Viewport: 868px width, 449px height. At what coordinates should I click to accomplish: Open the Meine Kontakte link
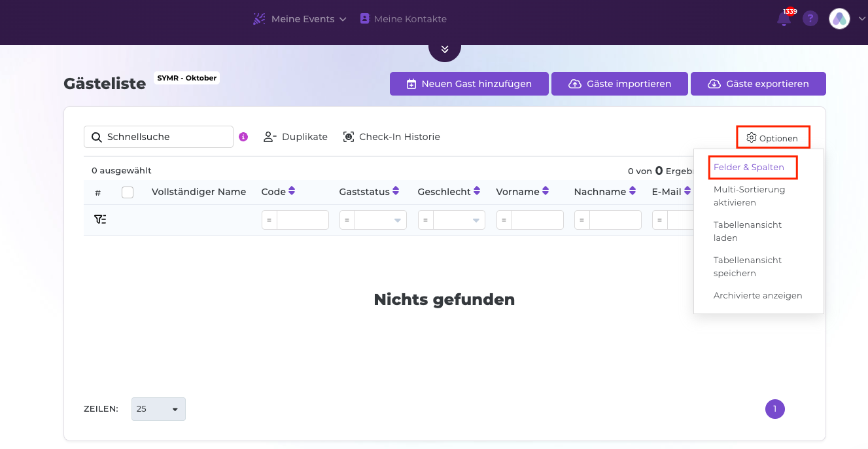(403, 19)
